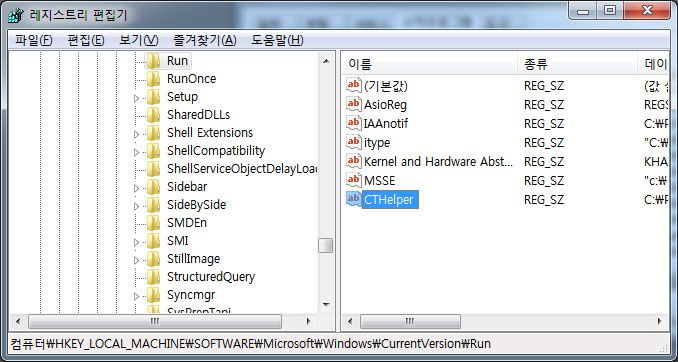Select the Run key in tree
Image resolution: width=678 pixels, height=362 pixels.
[177, 61]
